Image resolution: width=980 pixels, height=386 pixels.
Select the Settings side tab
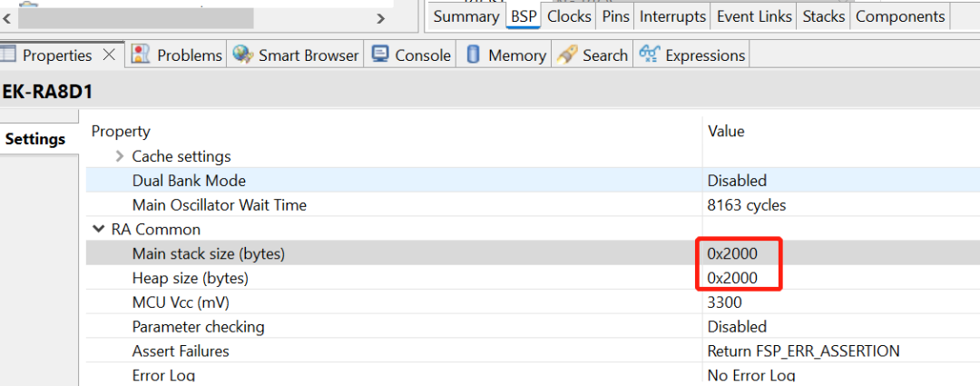35,139
